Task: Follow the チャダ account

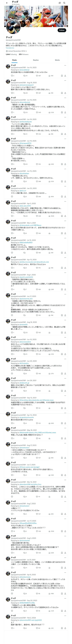Action: click(62, 30)
